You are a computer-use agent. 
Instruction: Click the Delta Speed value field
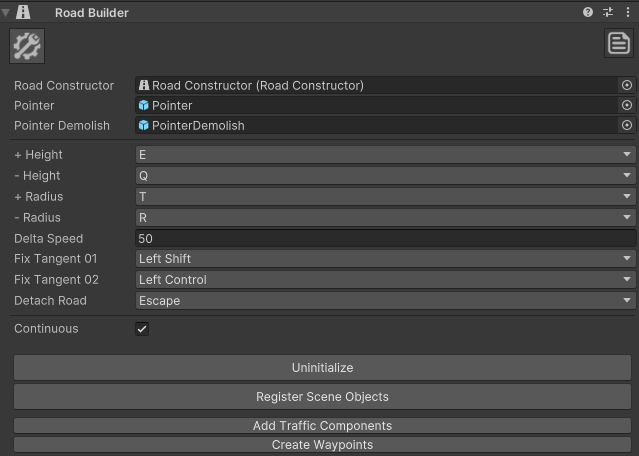[386, 238]
